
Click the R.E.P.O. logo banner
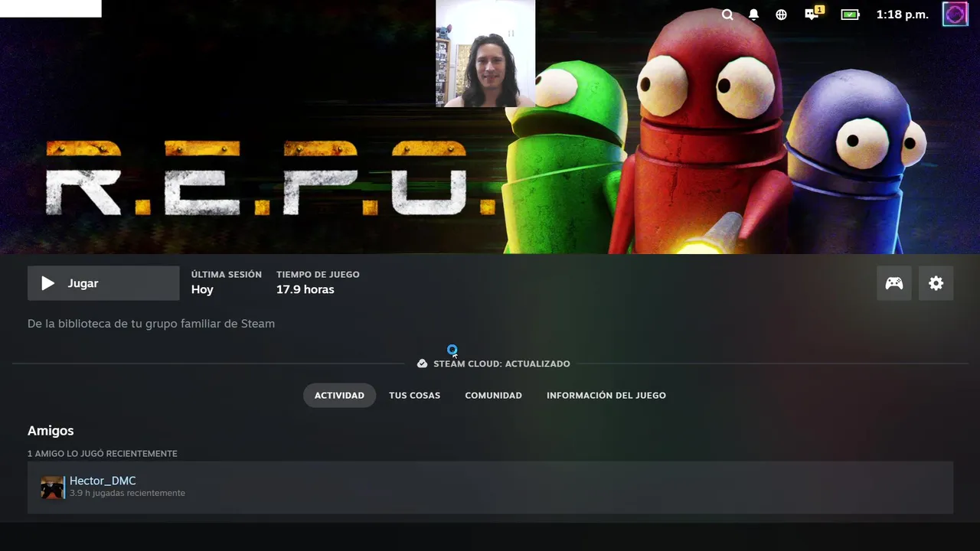[x=271, y=178]
